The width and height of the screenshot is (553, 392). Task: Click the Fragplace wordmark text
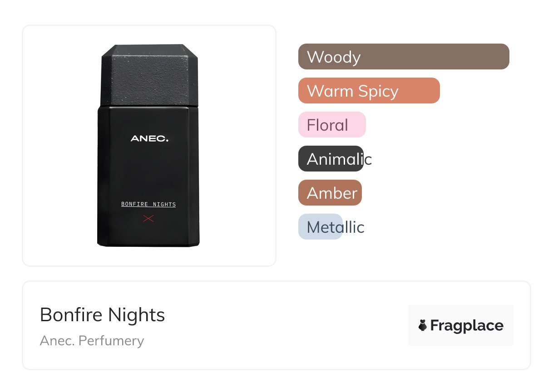(467, 326)
